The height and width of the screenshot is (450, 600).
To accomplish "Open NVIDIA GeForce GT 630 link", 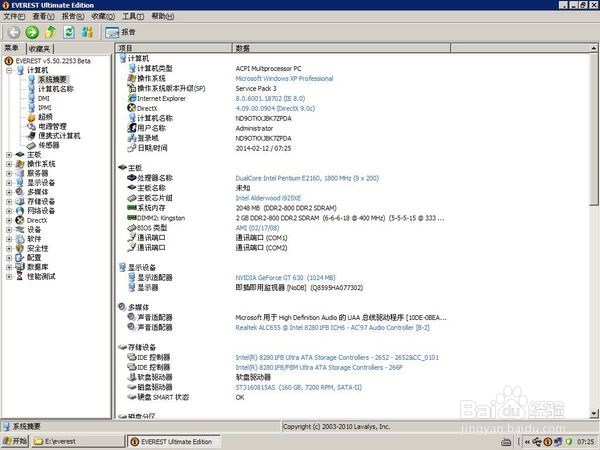I will click(x=285, y=277).
